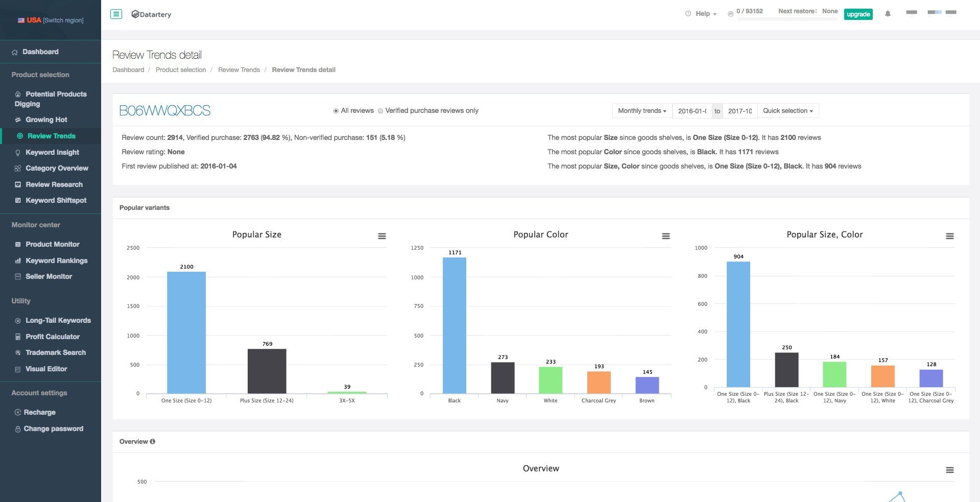Open the notifications bell icon
Viewport: 980px width, 502px height.
click(x=888, y=14)
